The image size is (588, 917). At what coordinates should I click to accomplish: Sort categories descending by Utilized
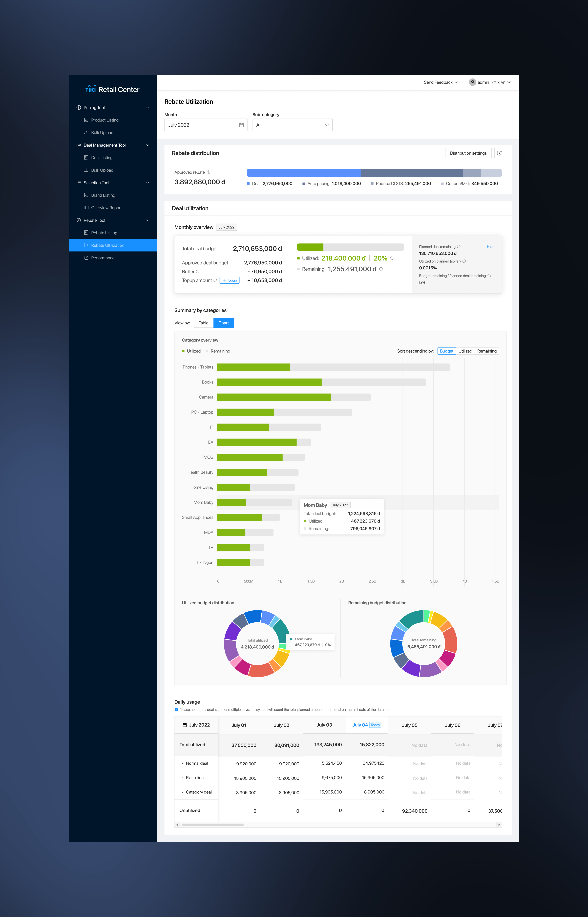coord(465,351)
